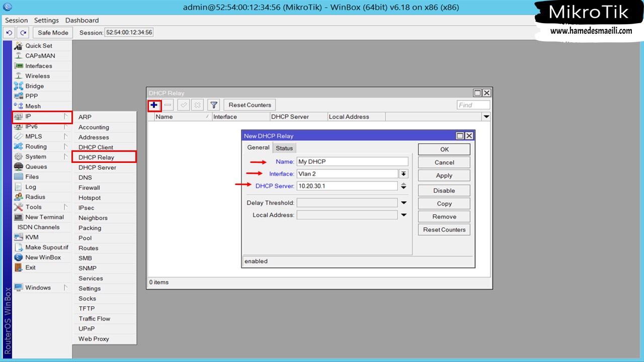Click the Disable button in dialog
644x362 pixels.
coord(444,191)
